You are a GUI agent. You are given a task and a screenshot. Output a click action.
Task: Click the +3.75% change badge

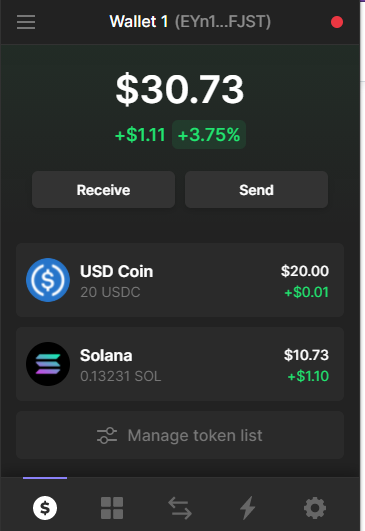tap(209, 135)
